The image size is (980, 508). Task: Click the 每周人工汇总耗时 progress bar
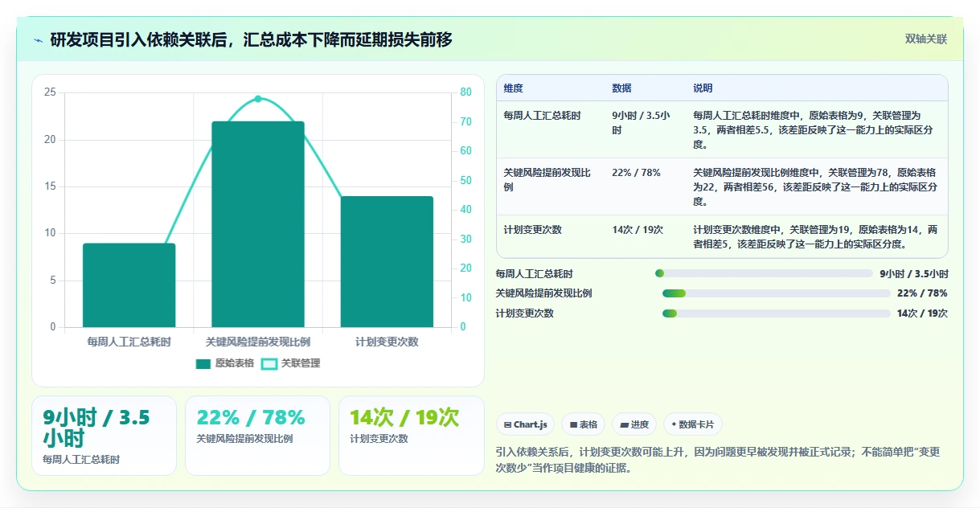(x=764, y=273)
